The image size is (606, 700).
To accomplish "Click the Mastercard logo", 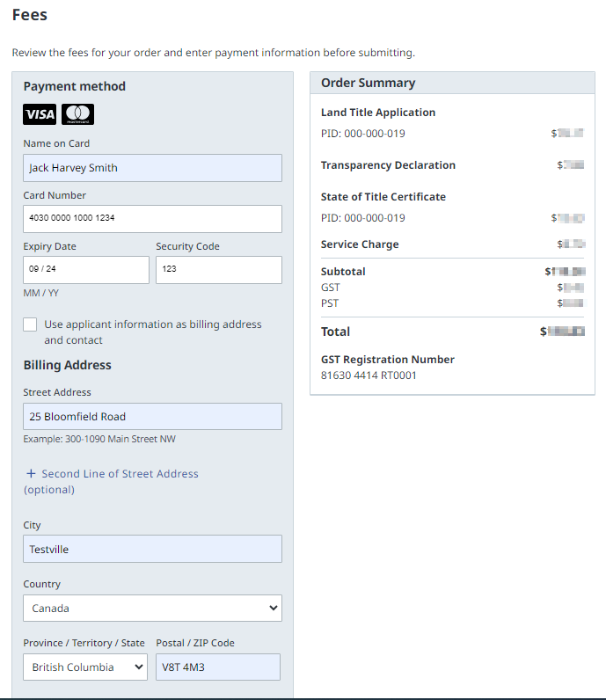I will click(x=77, y=114).
